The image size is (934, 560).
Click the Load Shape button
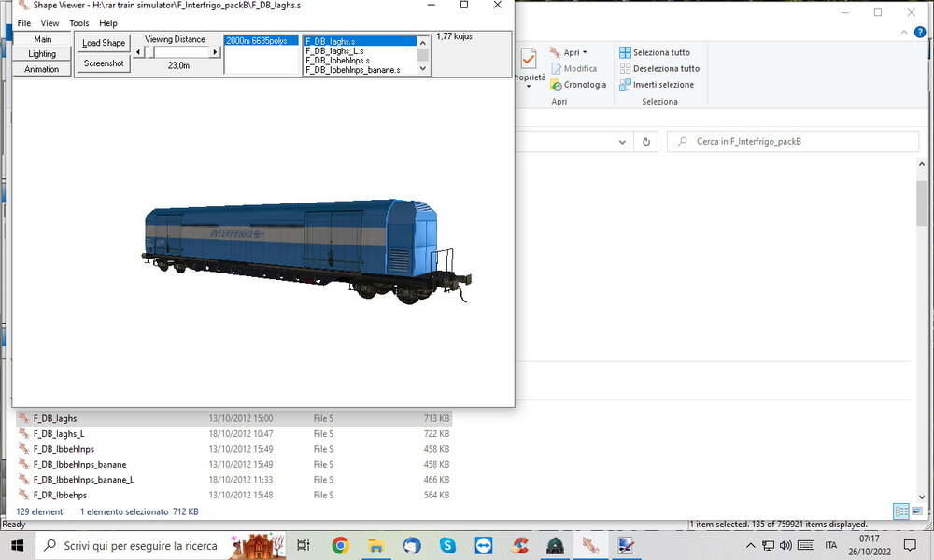[x=104, y=43]
